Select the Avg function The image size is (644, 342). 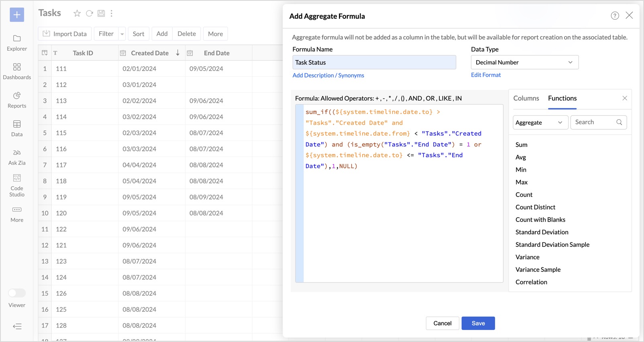coord(521,157)
